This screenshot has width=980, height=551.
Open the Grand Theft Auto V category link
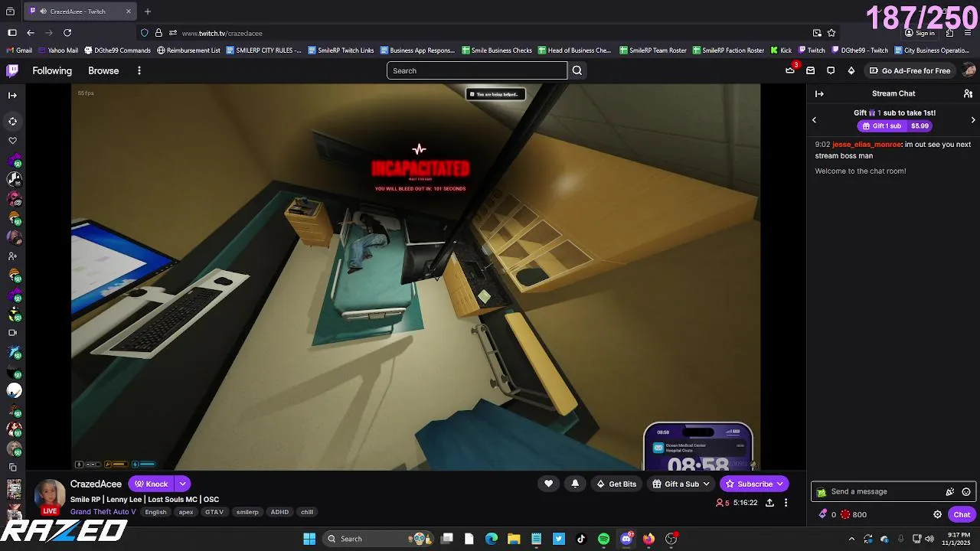[103, 512]
